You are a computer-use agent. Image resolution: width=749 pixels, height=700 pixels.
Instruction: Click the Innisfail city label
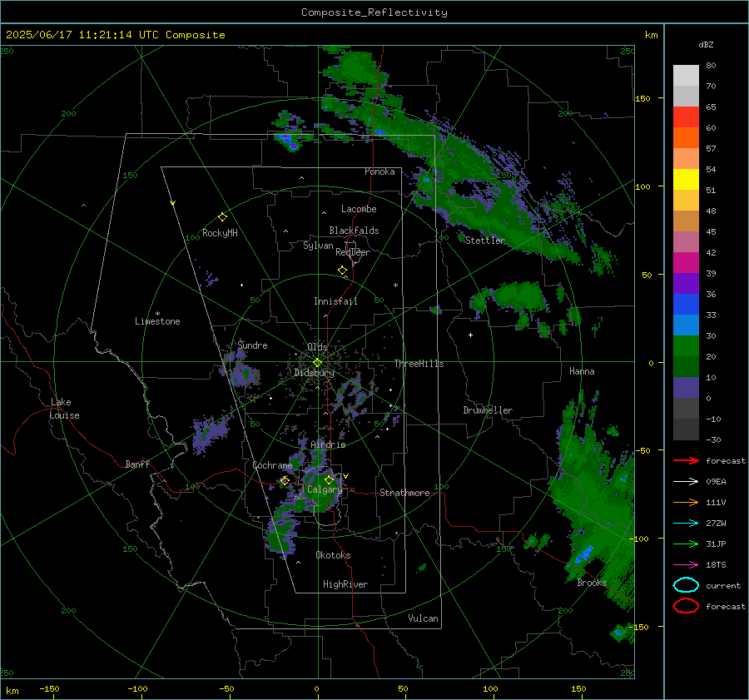click(335, 301)
